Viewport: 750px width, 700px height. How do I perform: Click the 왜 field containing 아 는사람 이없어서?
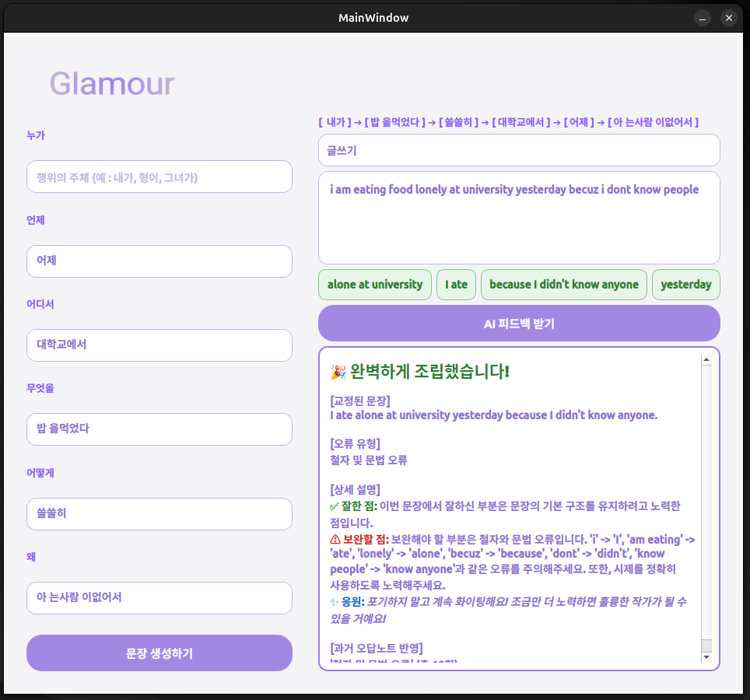coord(159,598)
